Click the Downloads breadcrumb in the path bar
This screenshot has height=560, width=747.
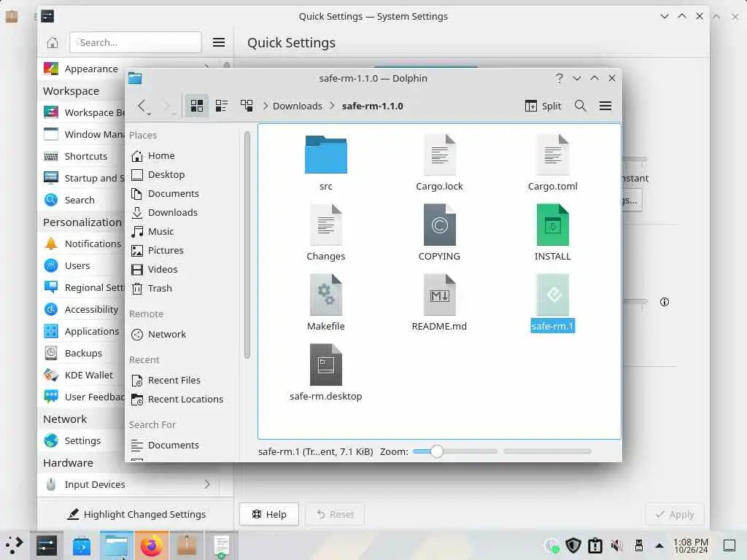click(298, 106)
